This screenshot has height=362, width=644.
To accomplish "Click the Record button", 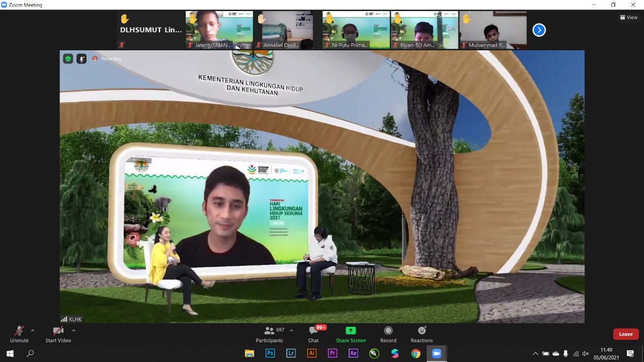I will (388, 334).
